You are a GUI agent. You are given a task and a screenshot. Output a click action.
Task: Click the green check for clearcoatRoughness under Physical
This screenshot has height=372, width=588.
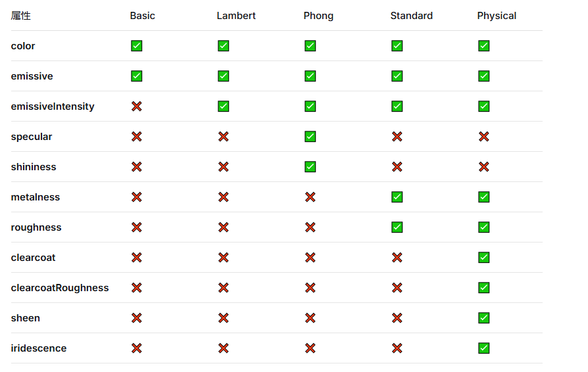pos(484,288)
